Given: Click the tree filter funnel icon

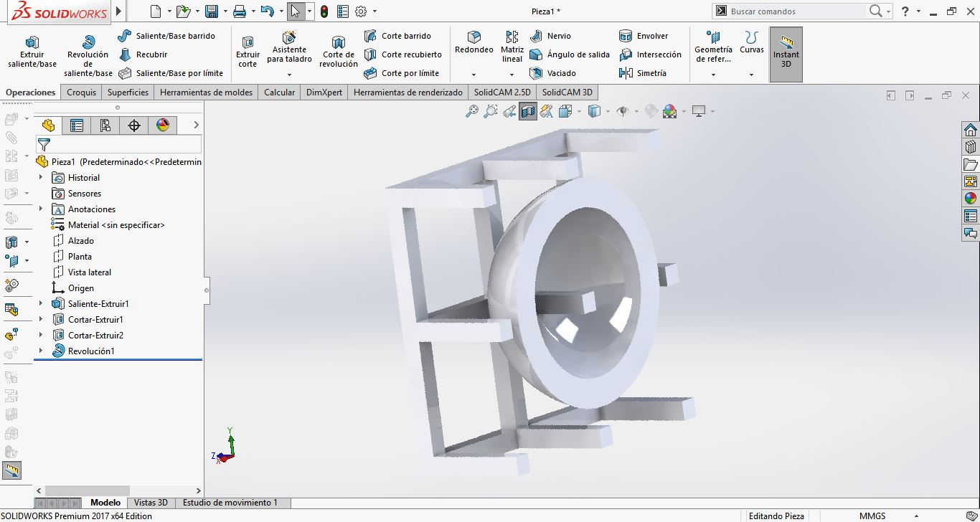Looking at the screenshot, I should click(44, 145).
